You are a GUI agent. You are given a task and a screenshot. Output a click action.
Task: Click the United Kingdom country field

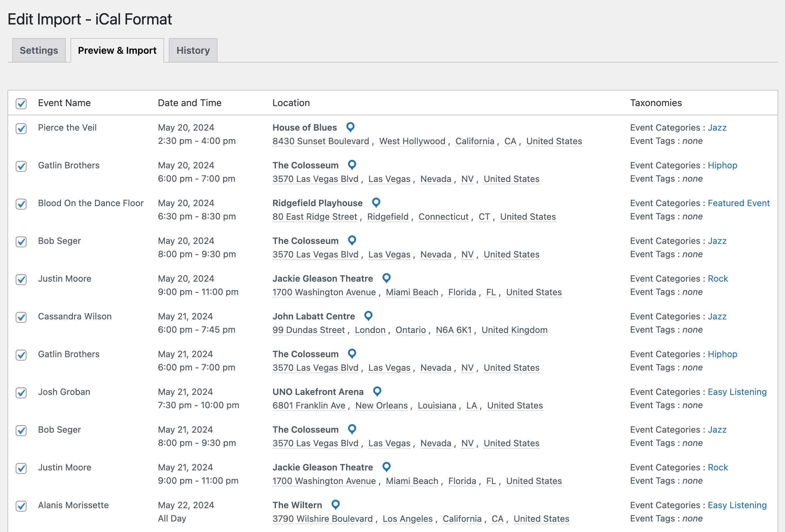click(514, 330)
